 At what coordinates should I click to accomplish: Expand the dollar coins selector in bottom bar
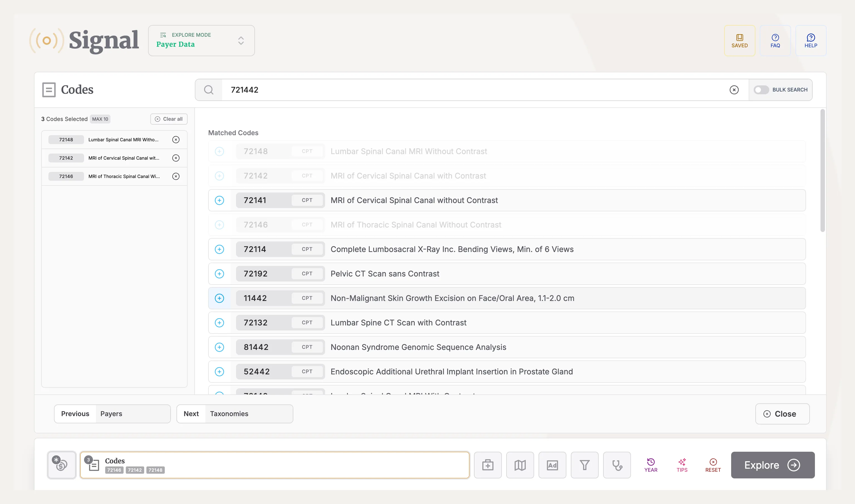pos(62,465)
